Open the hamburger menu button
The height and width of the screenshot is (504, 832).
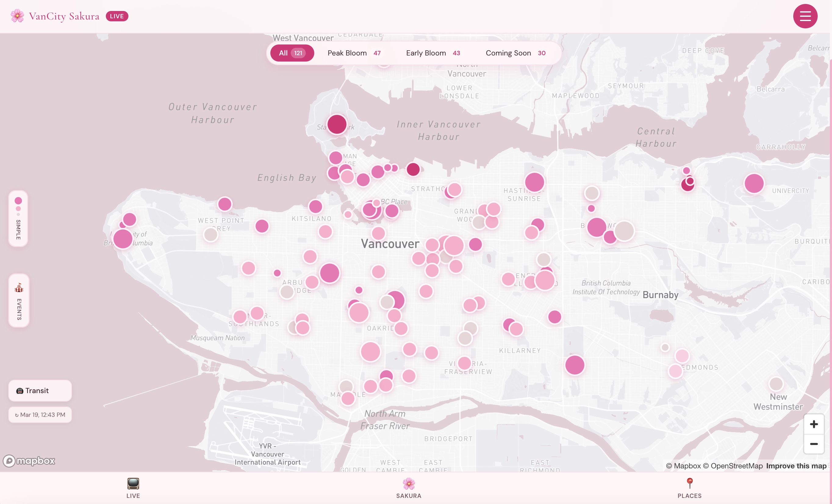[x=805, y=16]
